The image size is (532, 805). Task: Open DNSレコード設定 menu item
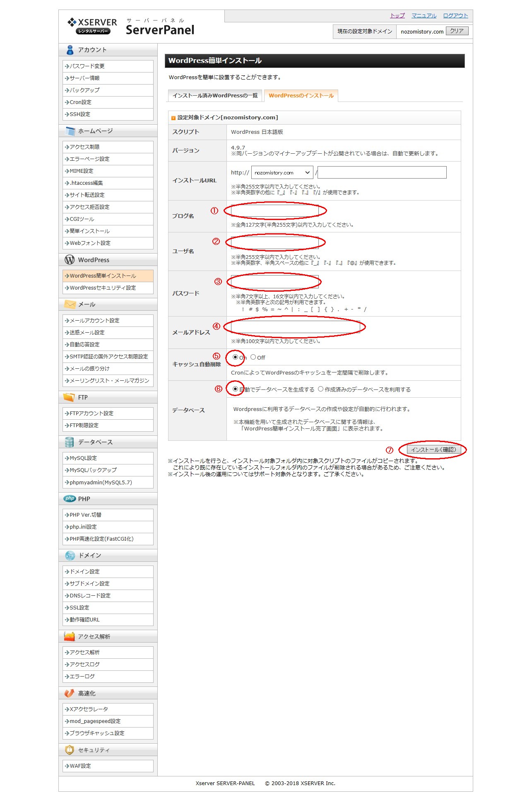108,595
